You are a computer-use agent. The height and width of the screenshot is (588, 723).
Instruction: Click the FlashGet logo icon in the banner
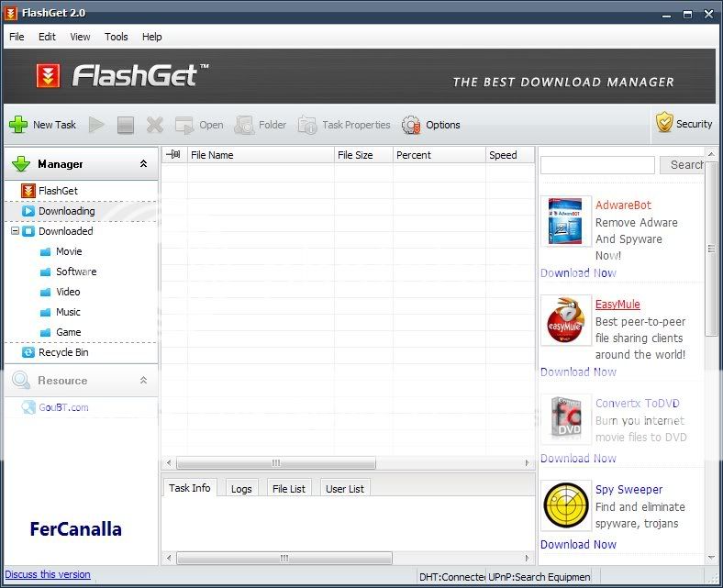tap(48, 75)
